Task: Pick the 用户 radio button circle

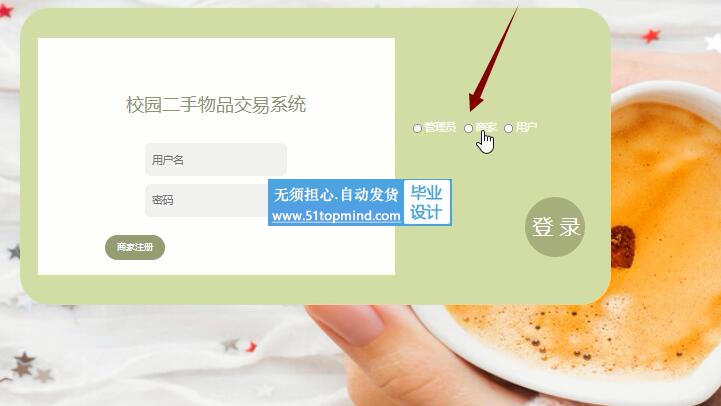Action: click(508, 128)
